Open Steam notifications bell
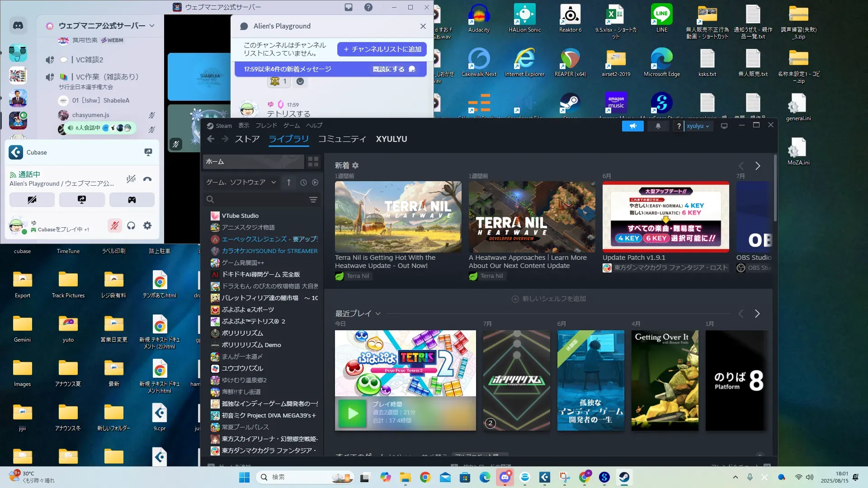The width and height of the screenshot is (868, 488). [x=658, y=126]
